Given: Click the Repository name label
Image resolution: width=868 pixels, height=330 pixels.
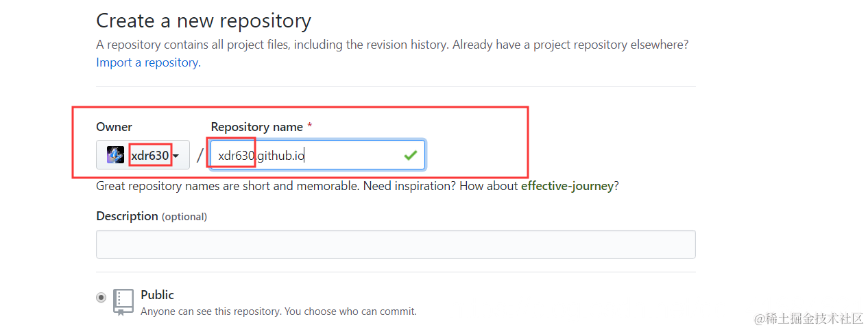Looking at the screenshot, I should point(257,127).
